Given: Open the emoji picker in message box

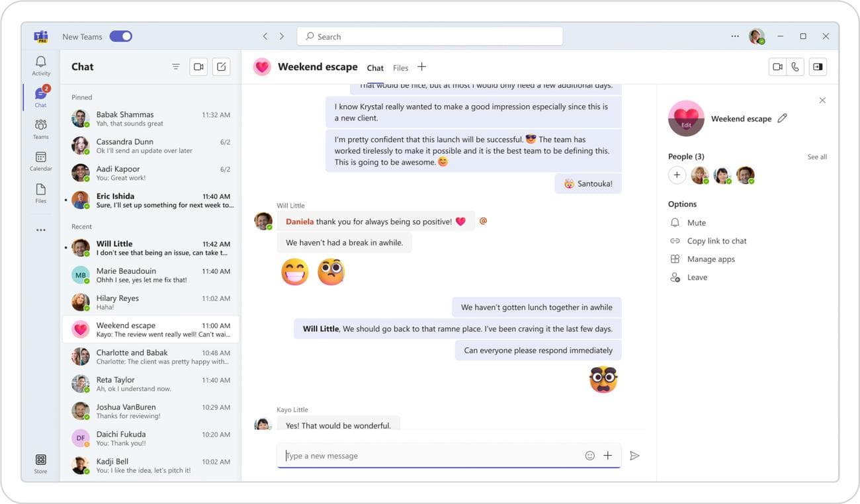Looking at the screenshot, I should (589, 455).
